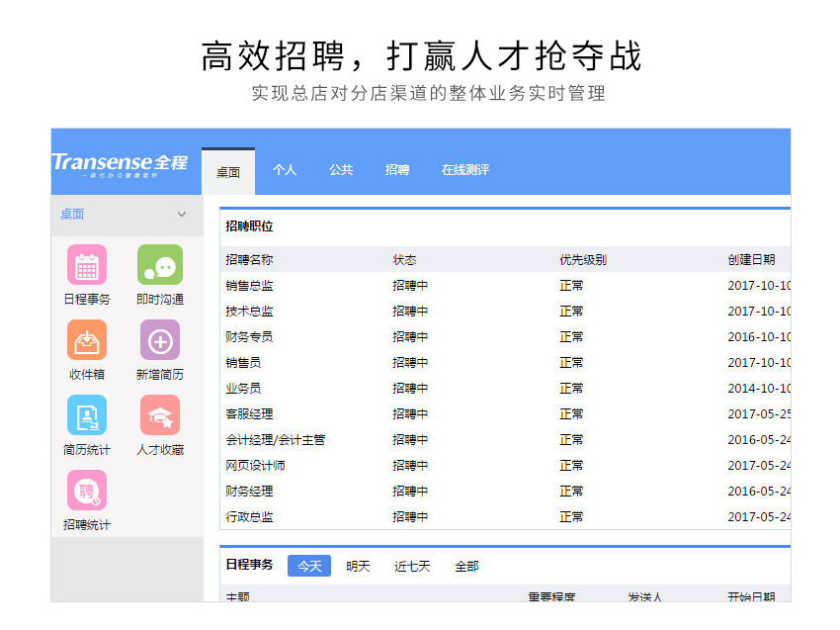Open the 人才收藏 graduation cap icon
This screenshot has height=630, width=840.
pyautogui.click(x=160, y=415)
